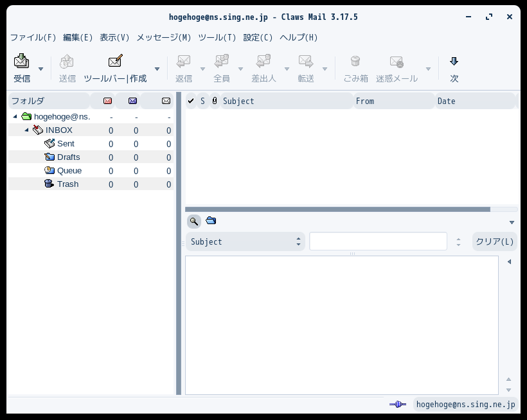Image resolution: width=527 pixels, height=420 pixels.
Task: Open the message list menu arrow at right
Action: coord(512,222)
